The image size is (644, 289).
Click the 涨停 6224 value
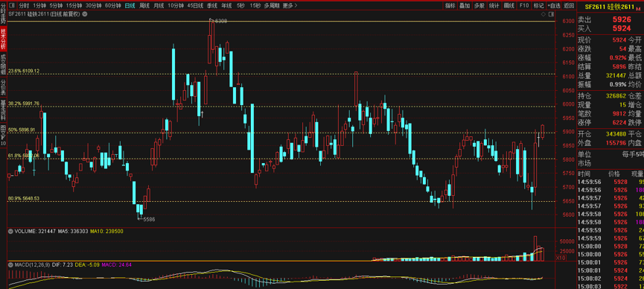[619, 122]
